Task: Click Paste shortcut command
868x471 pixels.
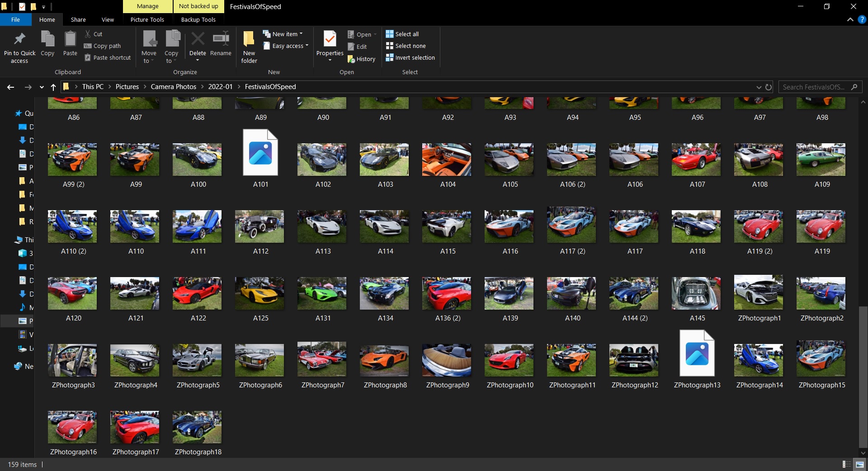Action: pyautogui.click(x=108, y=57)
